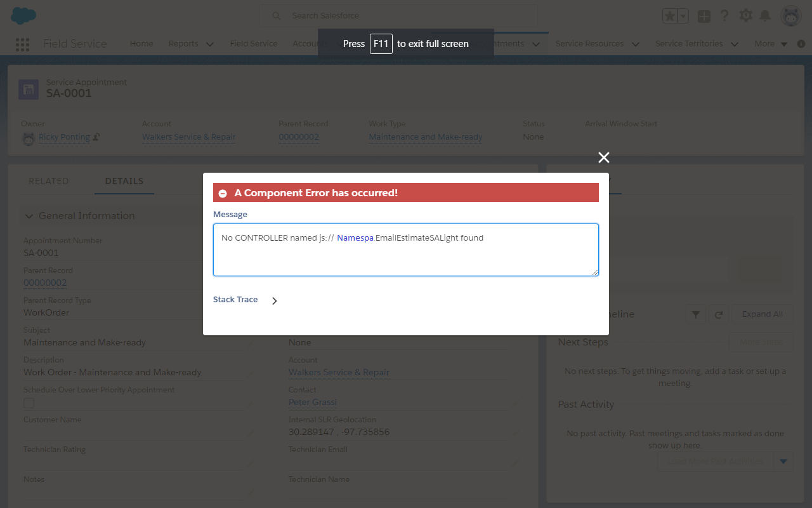Screen dimensions: 812x508
Task: Open the past activities dropdown arrow
Action: pyautogui.click(x=783, y=462)
